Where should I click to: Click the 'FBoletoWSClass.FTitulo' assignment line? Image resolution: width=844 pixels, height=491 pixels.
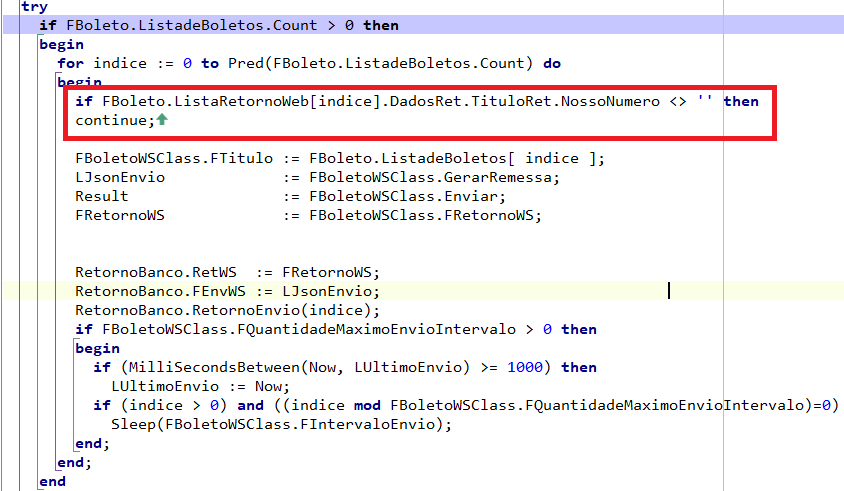pyautogui.click(x=340, y=158)
